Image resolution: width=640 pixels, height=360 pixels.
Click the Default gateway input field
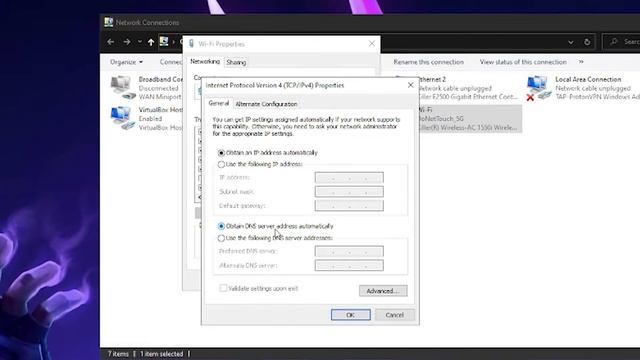coord(349,206)
